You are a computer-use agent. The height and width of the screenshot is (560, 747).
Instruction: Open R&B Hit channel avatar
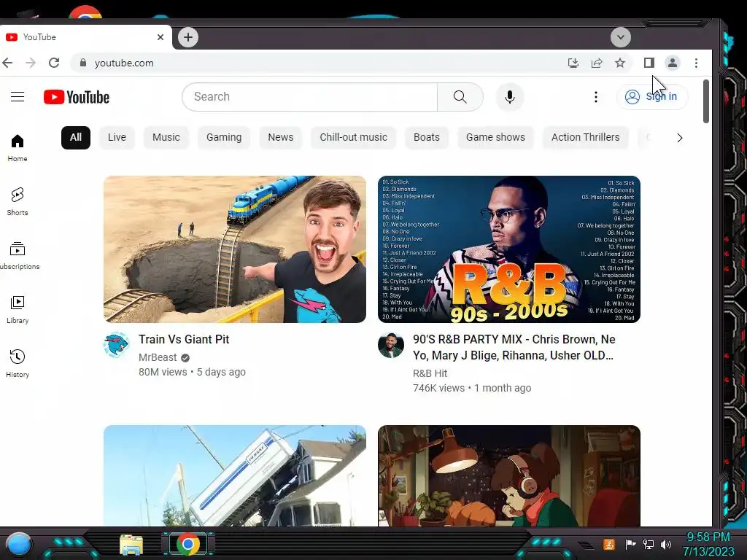pos(391,345)
